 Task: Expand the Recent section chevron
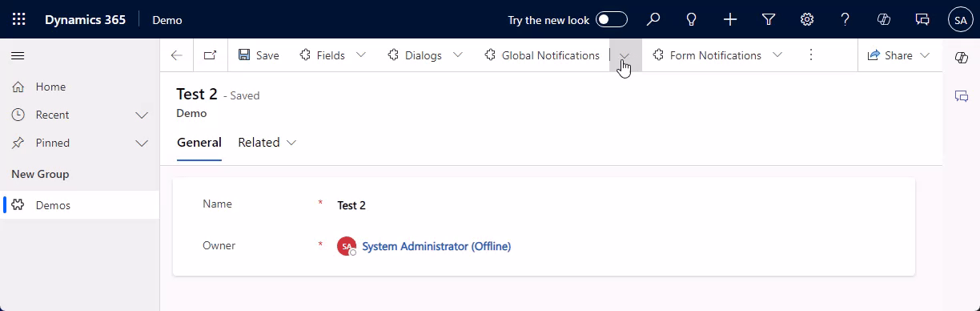143,115
